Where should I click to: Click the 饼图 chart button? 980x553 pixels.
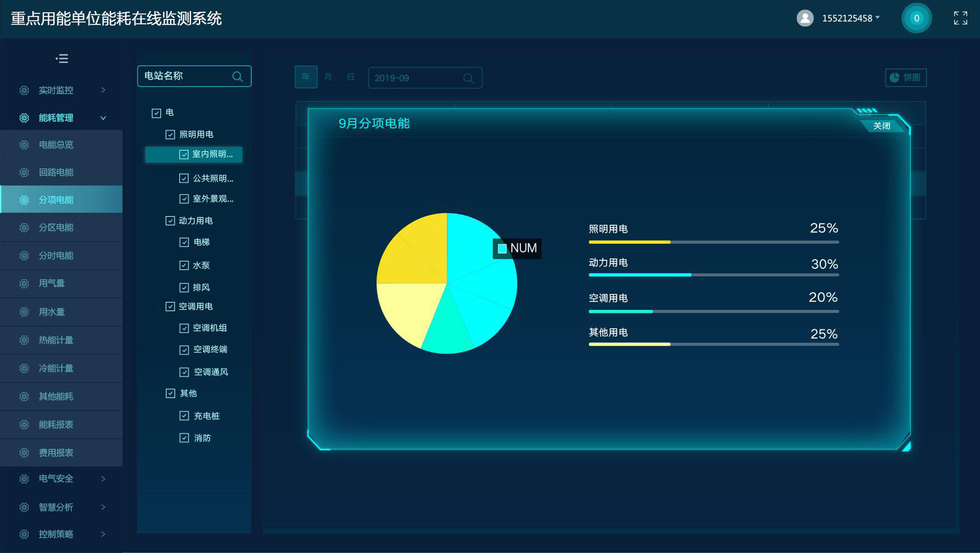905,78
